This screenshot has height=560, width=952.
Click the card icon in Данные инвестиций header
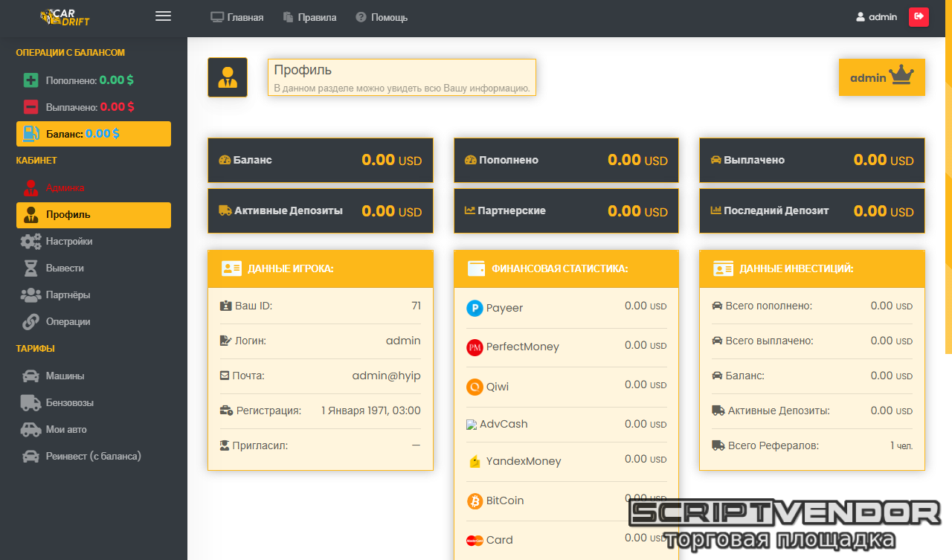(723, 269)
